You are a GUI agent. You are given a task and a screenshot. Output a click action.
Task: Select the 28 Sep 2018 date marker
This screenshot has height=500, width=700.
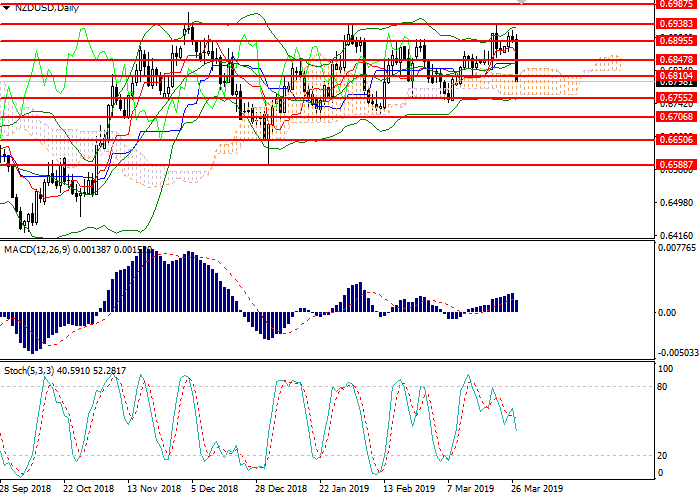coord(27,490)
